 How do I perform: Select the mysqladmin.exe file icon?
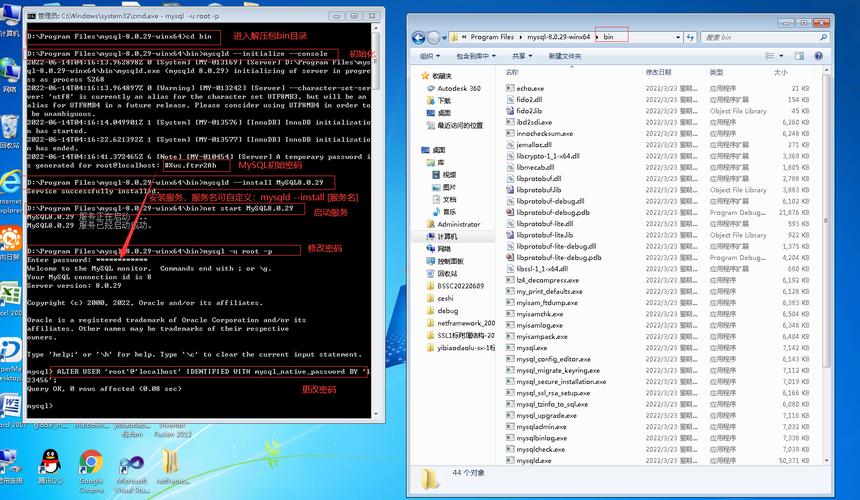click(x=510, y=427)
